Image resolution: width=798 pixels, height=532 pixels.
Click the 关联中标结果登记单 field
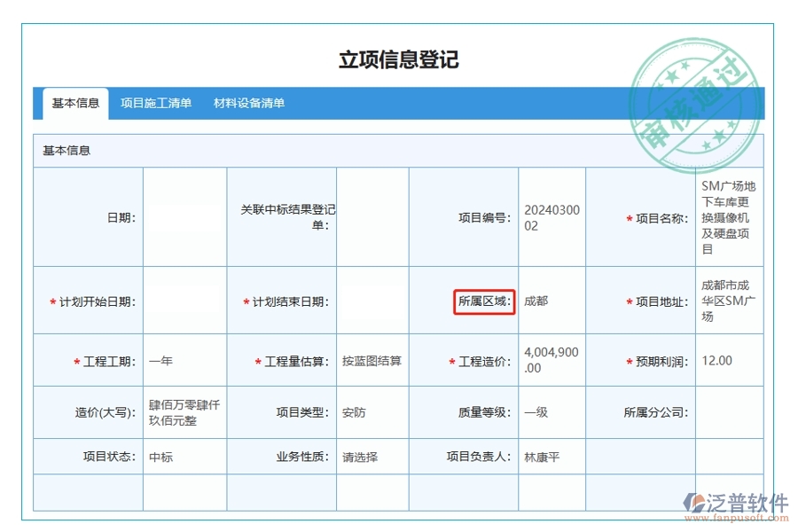(372, 216)
